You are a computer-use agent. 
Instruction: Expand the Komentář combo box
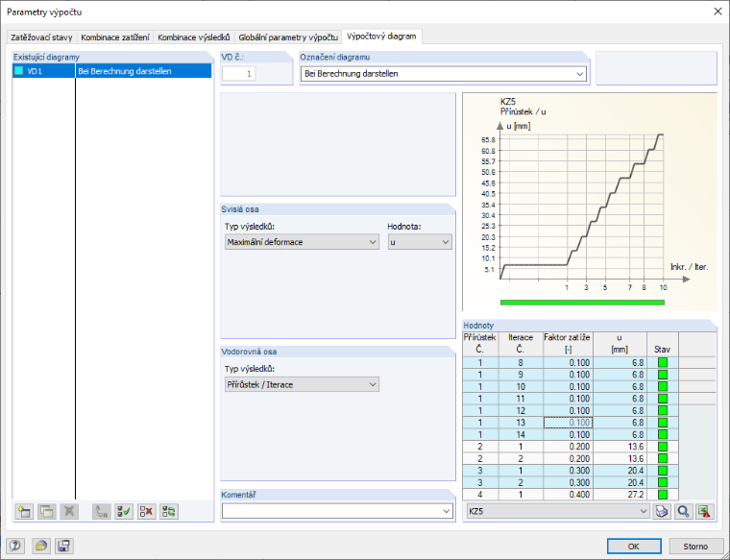click(446, 511)
